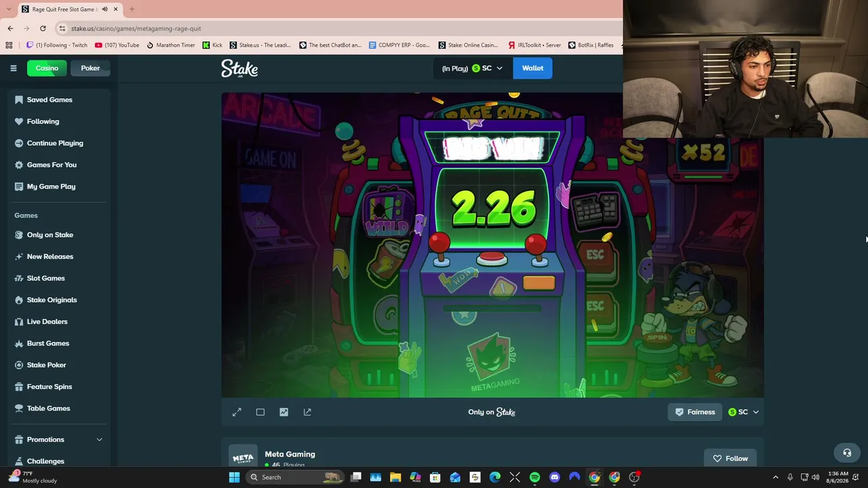Image resolution: width=868 pixels, height=488 pixels.
Task: Open live stats chart icon
Action: coord(283,412)
